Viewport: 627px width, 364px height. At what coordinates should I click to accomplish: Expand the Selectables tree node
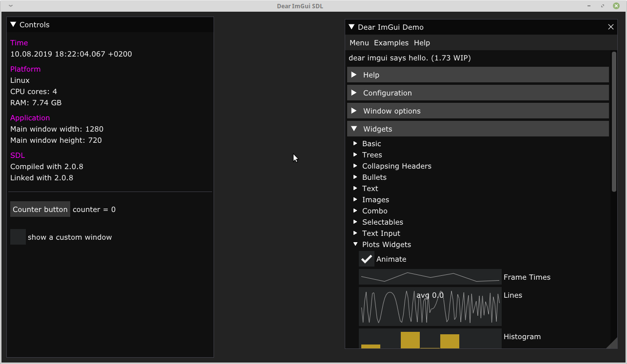coord(355,222)
